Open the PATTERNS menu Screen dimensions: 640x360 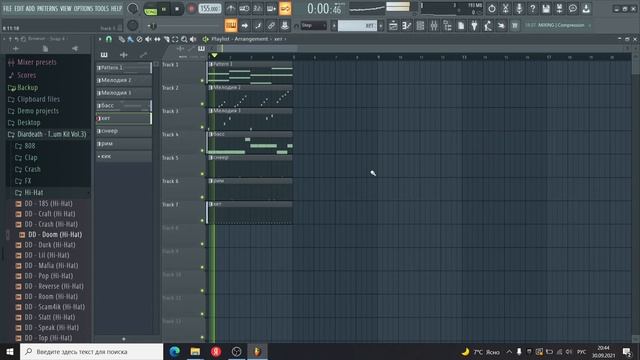click(48, 8)
